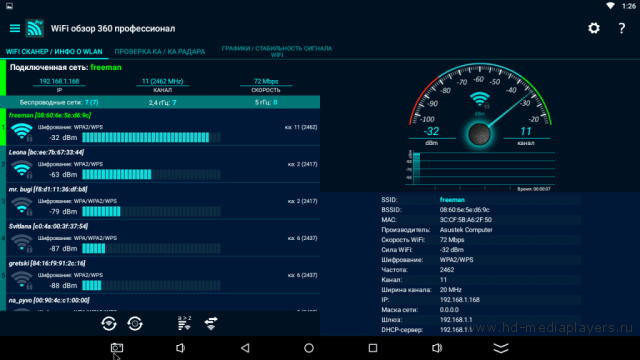Tap the refresh scan icon in bottom toolbar

click(109, 324)
